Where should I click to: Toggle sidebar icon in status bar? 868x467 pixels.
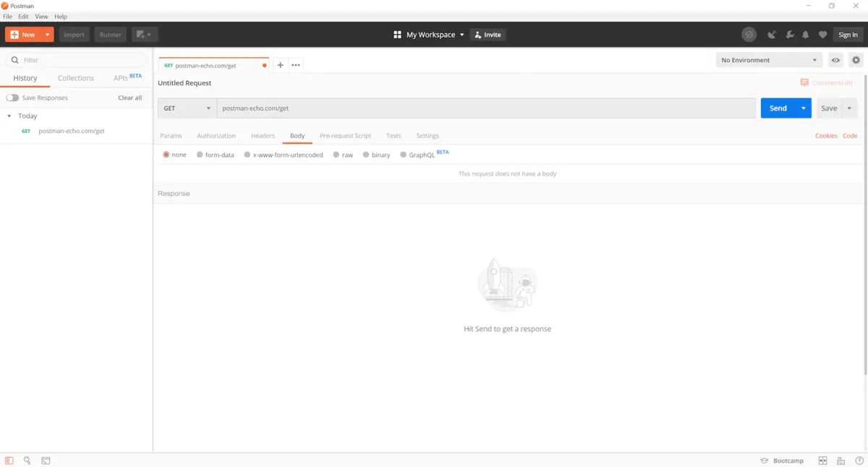[x=9, y=460]
